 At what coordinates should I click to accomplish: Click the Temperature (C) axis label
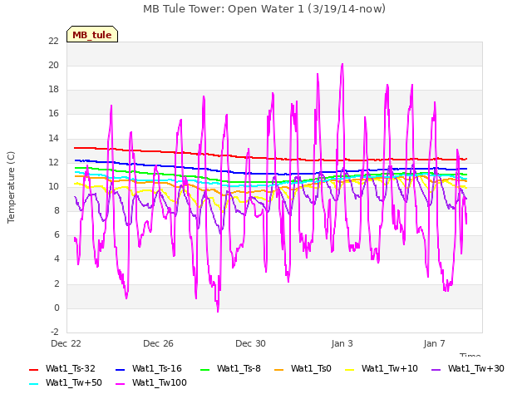[x=11, y=187]
